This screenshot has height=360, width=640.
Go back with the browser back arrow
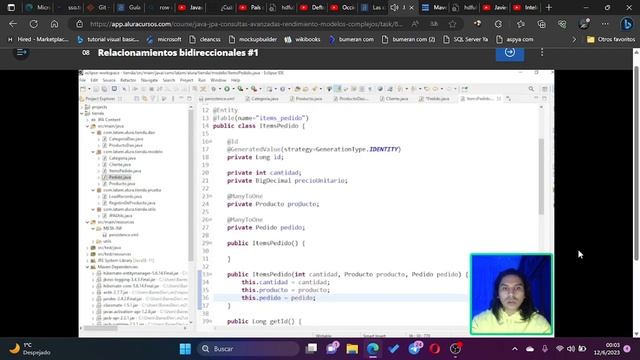click(x=13, y=24)
